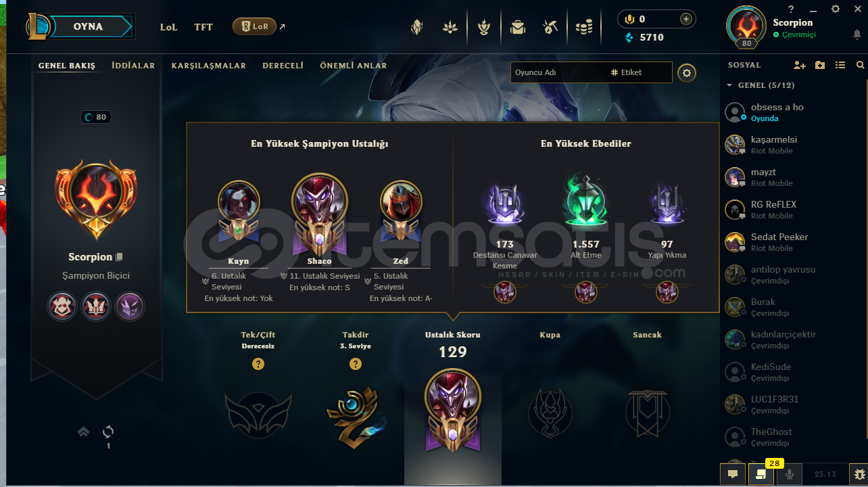Switch to the KARŞILAŞMALAR tab
Image resolution: width=868 pixels, height=487 pixels.
point(209,66)
